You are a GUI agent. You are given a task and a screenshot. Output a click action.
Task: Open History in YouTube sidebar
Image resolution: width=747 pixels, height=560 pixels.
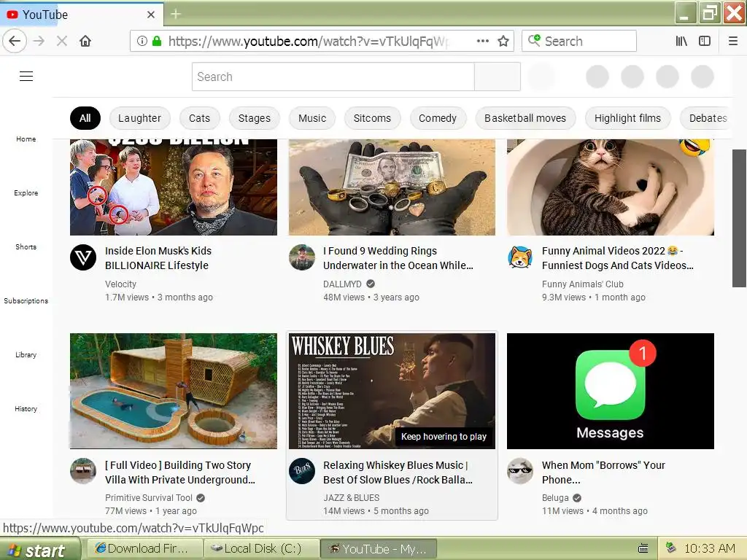pos(26,408)
